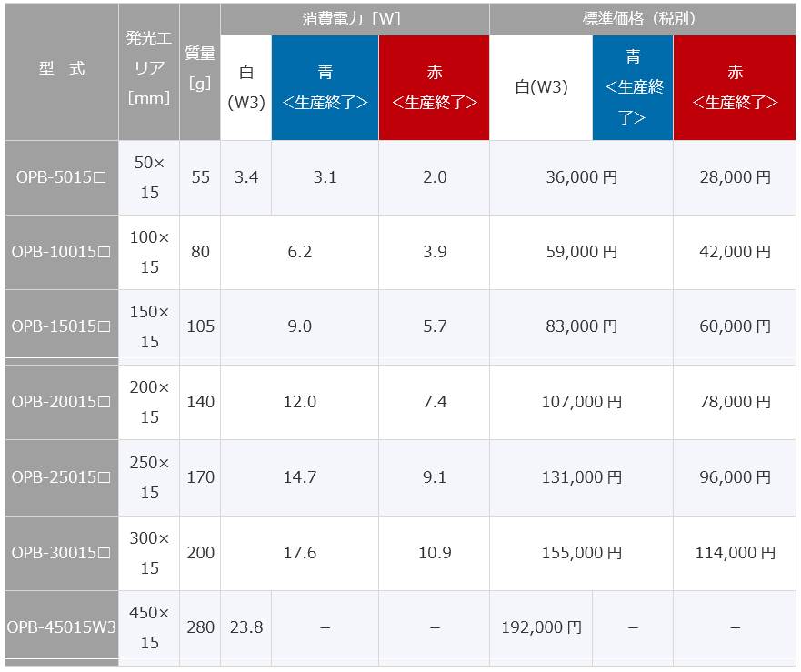Image resolution: width=801 pixels, height=672 pixels.
Task: Click the 23.8 power consumption value
Action: click(246, 627)
